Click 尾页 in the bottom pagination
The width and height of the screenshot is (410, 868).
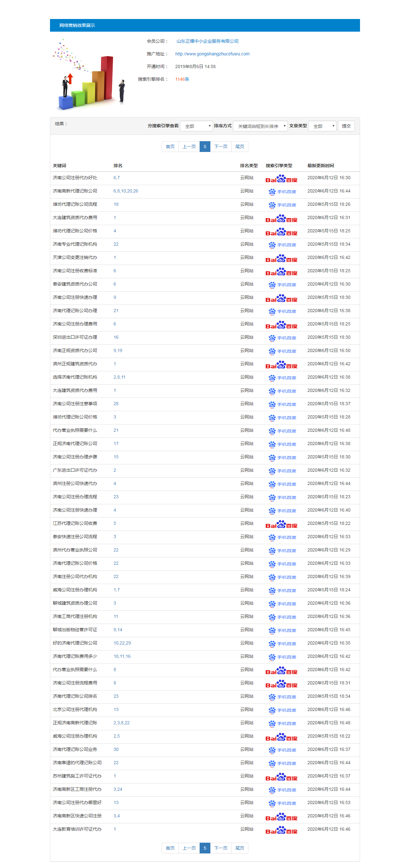[239, 848]
